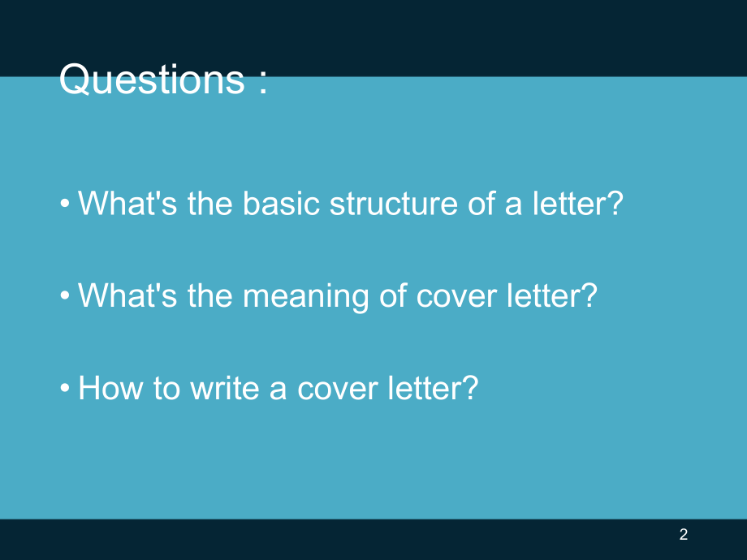Click the dark navy footer band

coord(373,539)
